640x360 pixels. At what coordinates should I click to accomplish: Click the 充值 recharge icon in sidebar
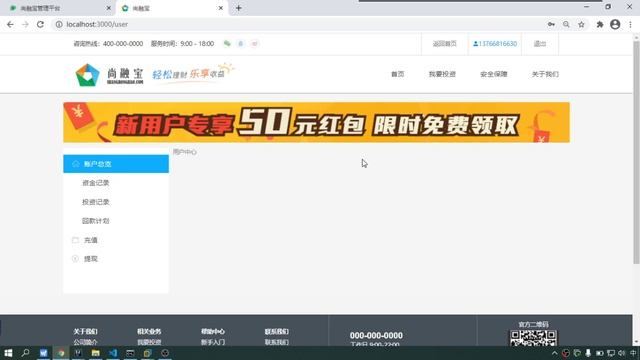75,240
